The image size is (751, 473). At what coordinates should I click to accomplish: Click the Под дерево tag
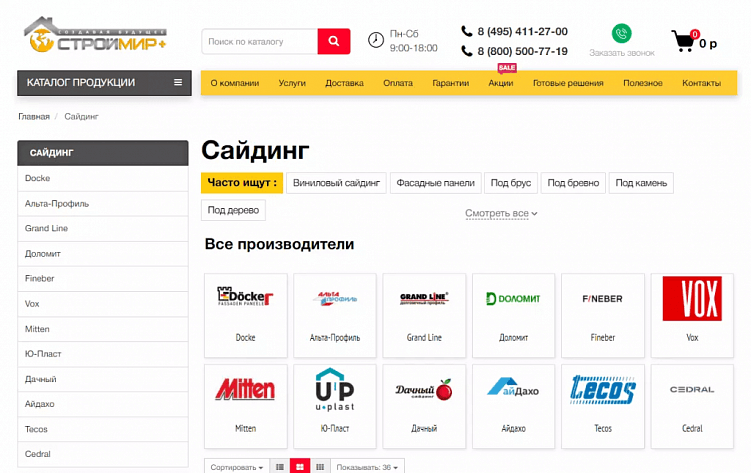pyautogui.click(x=233, y=210)
